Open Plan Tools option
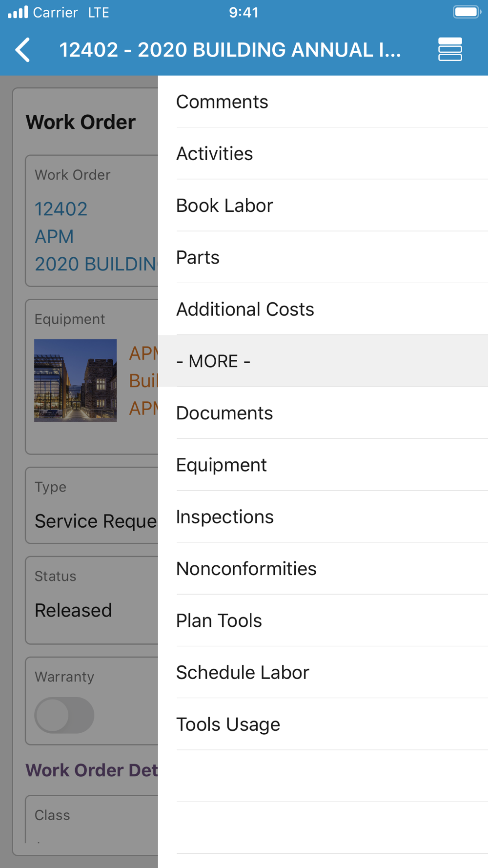Screen dimensions: 488x868 coord(323,620)
